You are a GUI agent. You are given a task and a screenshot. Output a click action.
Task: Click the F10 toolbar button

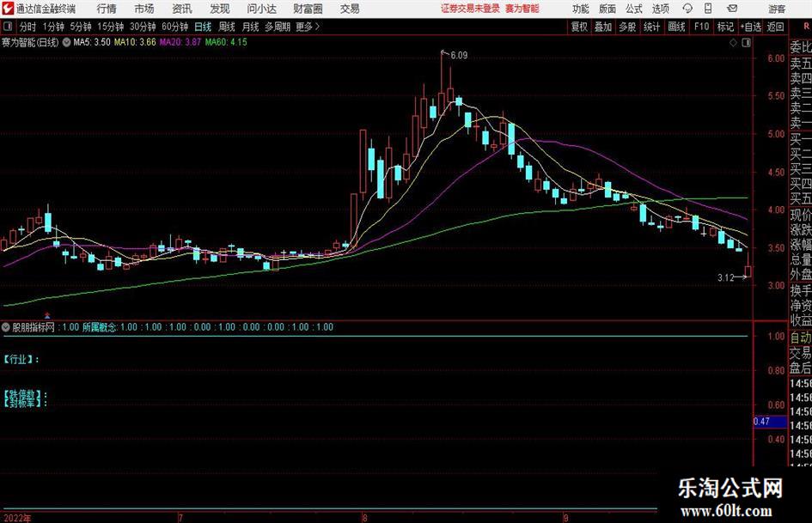click(x=701, y=27)
